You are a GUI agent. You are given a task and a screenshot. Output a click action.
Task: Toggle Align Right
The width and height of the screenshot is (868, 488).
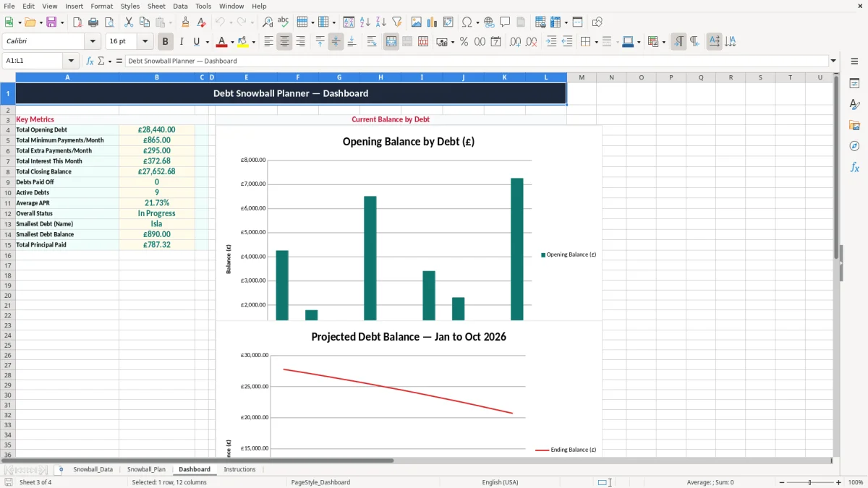coord(300,42)
